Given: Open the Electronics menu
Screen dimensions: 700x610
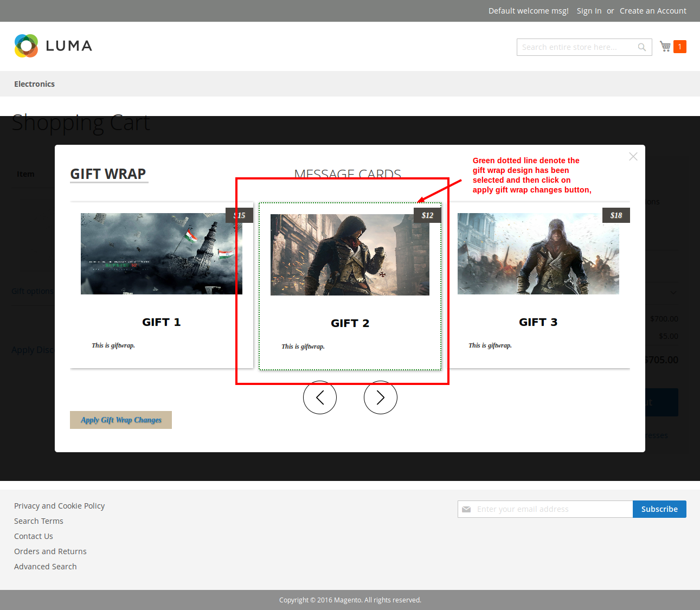Looking at the screenshot, I should click(34, 84).
